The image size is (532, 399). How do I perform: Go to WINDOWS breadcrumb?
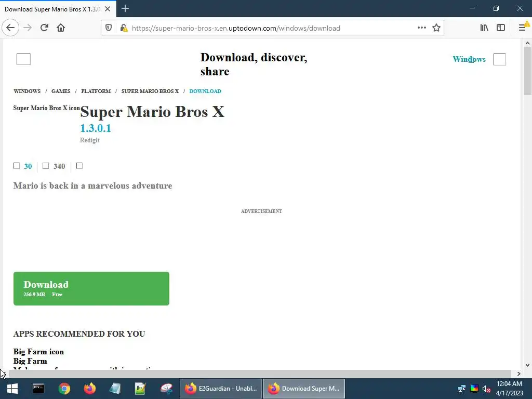click(x=27, y=91)
